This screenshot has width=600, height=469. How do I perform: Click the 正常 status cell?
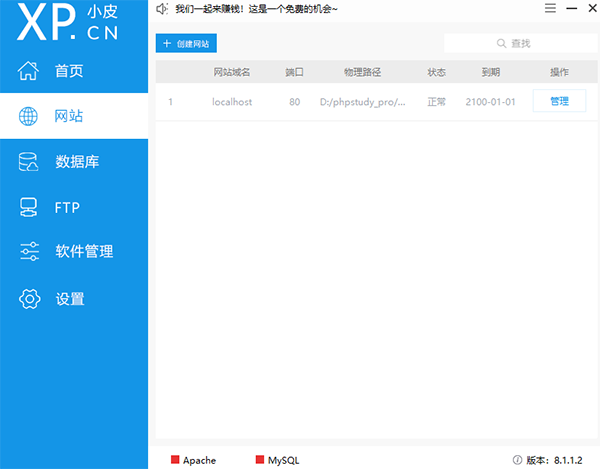point(436,102)
